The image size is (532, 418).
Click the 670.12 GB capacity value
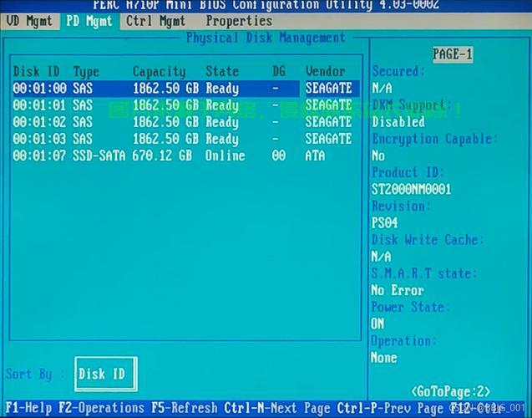coord(162,155)
